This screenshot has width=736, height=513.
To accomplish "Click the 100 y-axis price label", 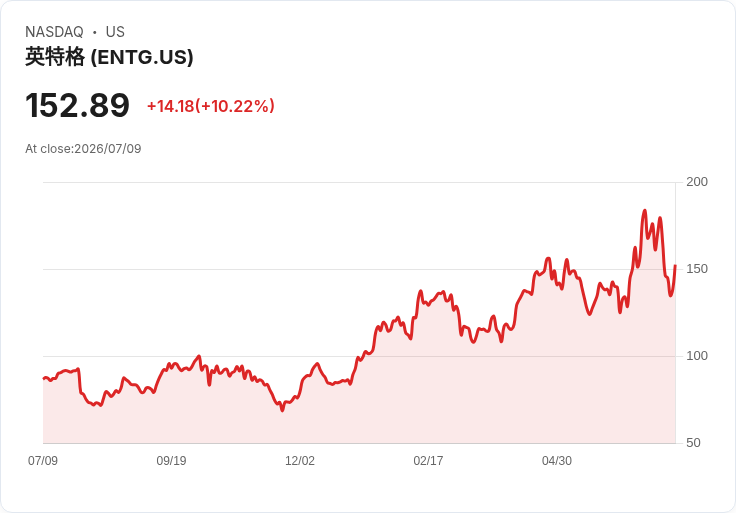I will pos(697,356).
